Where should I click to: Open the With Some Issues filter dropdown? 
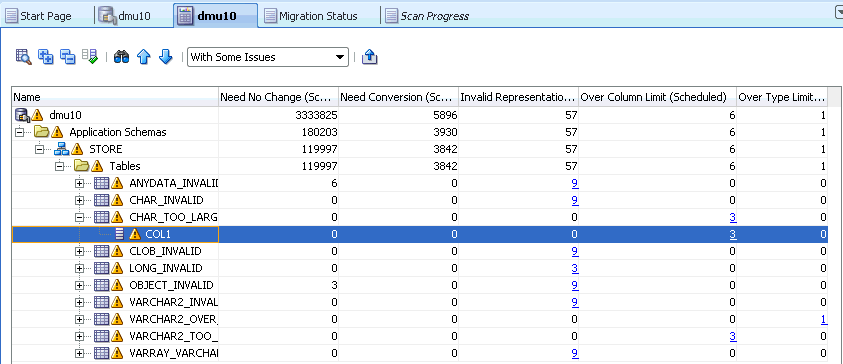(268, 57)
